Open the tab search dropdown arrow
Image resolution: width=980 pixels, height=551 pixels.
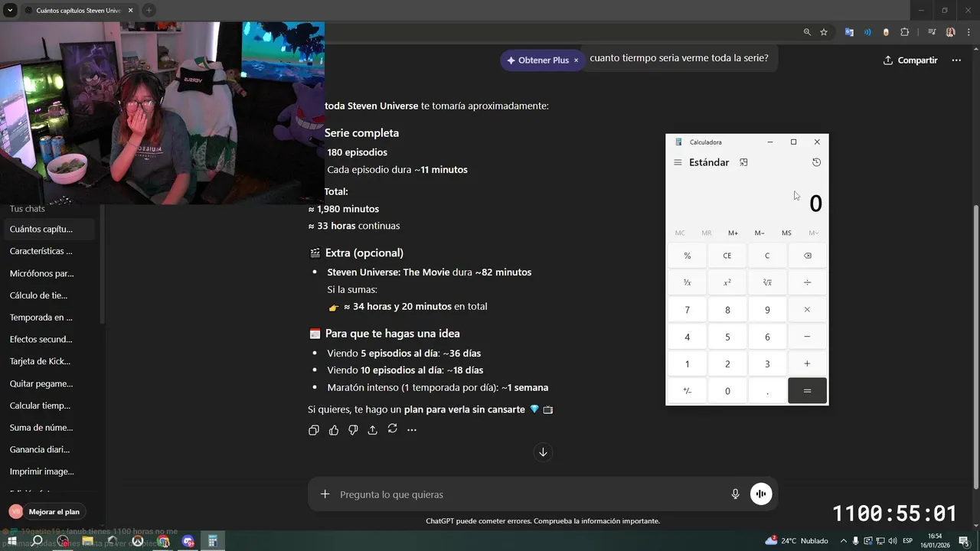(x=10, y=10)
